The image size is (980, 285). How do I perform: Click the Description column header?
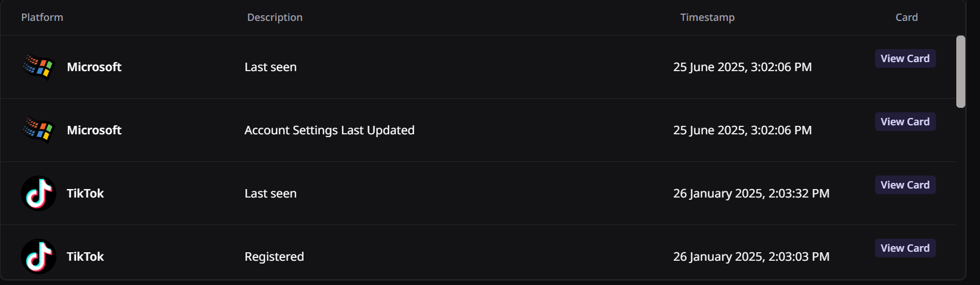click(275, 17)
